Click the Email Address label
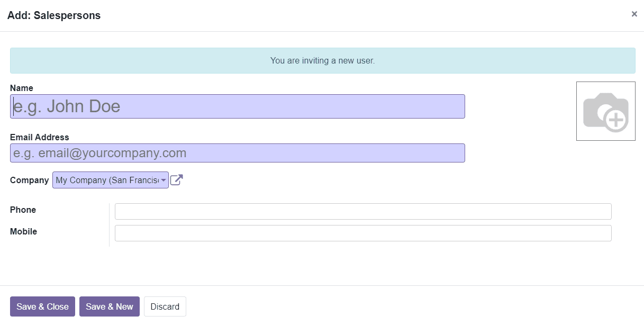 (39, 137)
